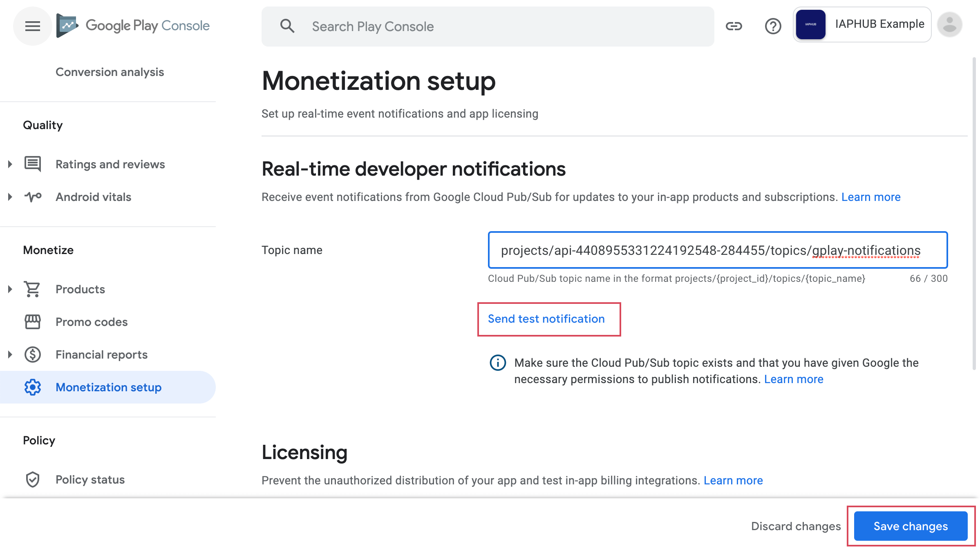
Task: Click Send test notification
Action: point(546,319)
